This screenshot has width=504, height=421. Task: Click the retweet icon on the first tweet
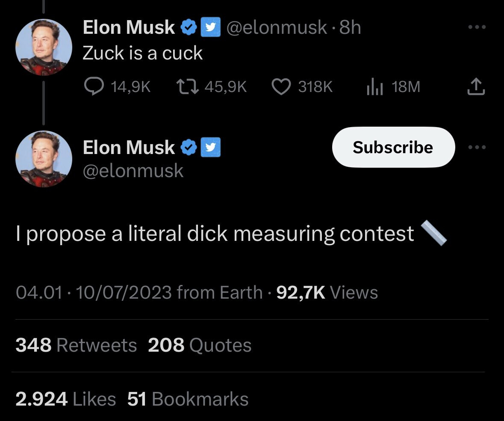coord(187,87)
